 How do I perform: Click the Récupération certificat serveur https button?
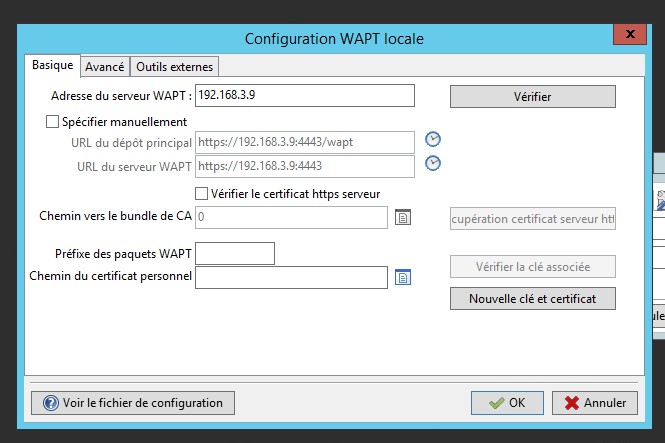tap(533, 219)
